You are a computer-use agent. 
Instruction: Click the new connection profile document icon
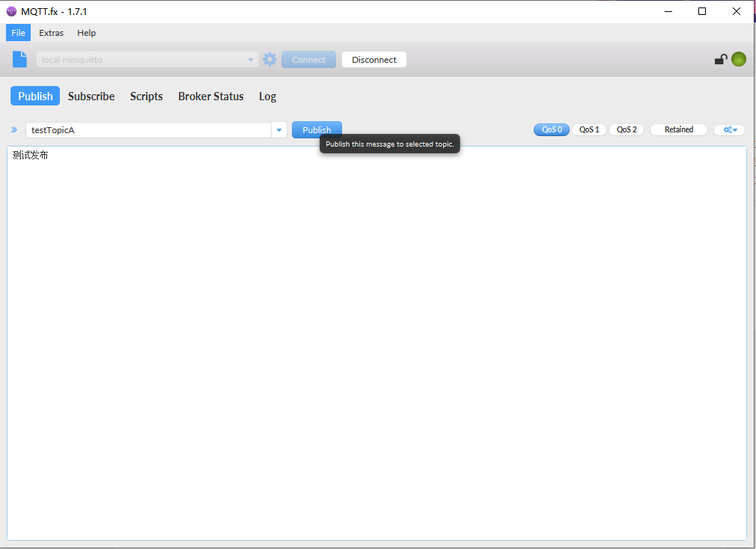19,59
